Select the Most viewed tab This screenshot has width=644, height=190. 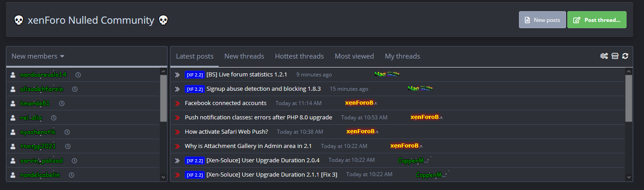coord(354,56)
